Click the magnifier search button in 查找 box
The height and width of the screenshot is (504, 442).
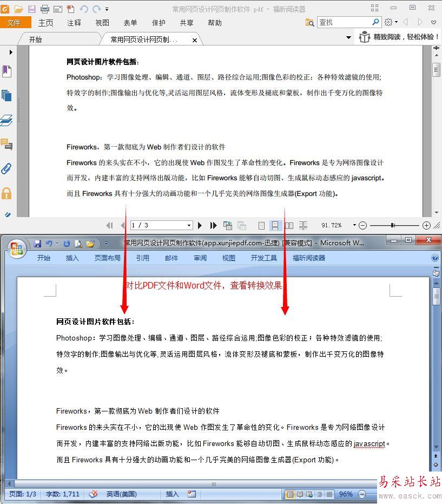click(375, 22)
